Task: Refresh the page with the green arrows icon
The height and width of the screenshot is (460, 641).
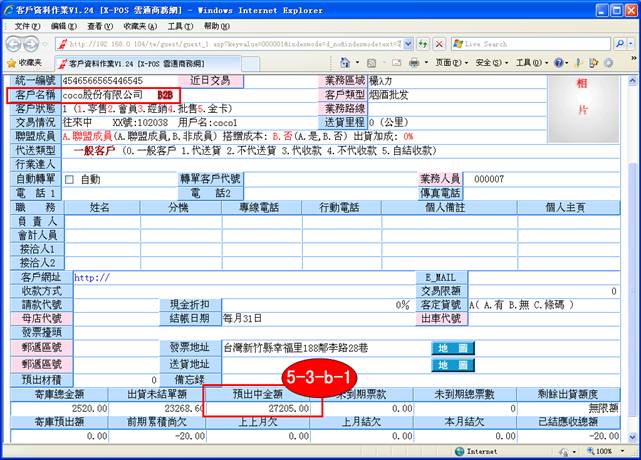Action: point(423,45)
